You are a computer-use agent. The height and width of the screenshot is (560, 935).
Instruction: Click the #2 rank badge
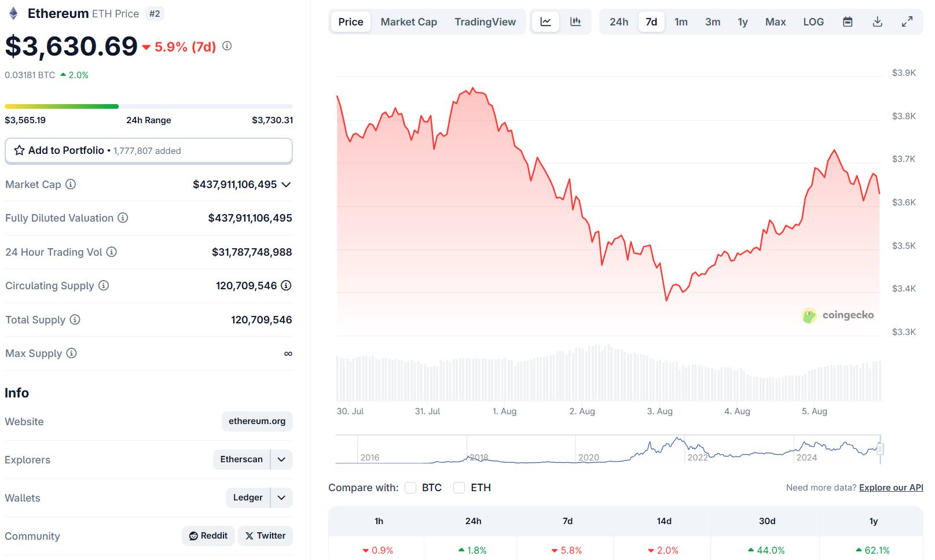(155, 13)
